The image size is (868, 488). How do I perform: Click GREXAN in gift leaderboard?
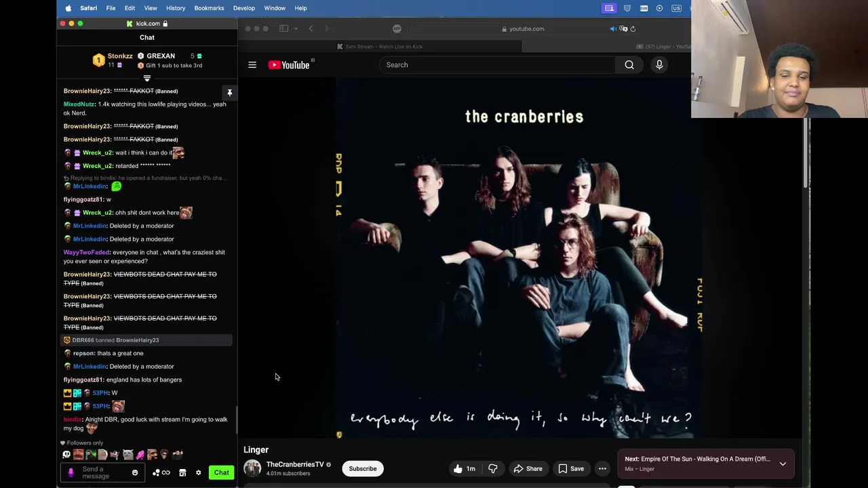point(161,56)
